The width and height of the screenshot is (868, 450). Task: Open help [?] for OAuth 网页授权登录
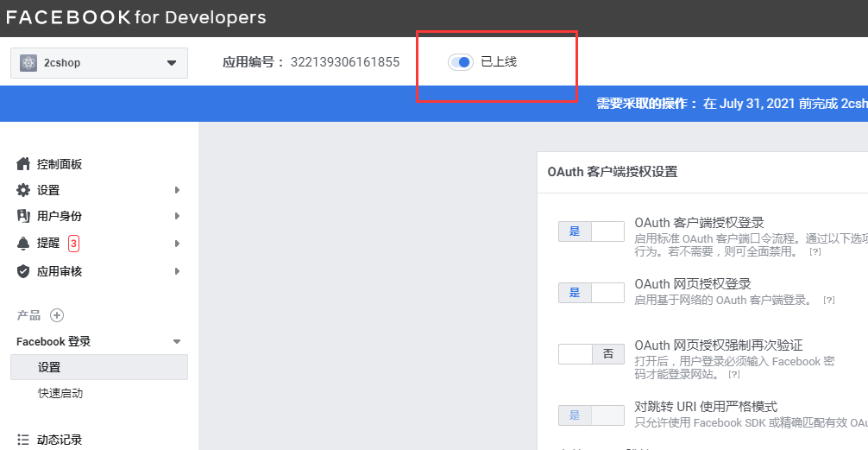click(x=828, y=301)
